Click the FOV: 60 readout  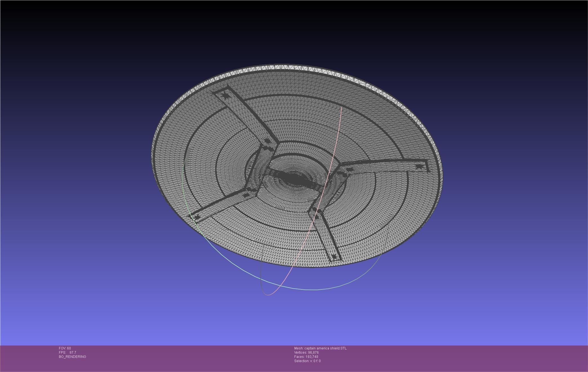pos(65,348)
